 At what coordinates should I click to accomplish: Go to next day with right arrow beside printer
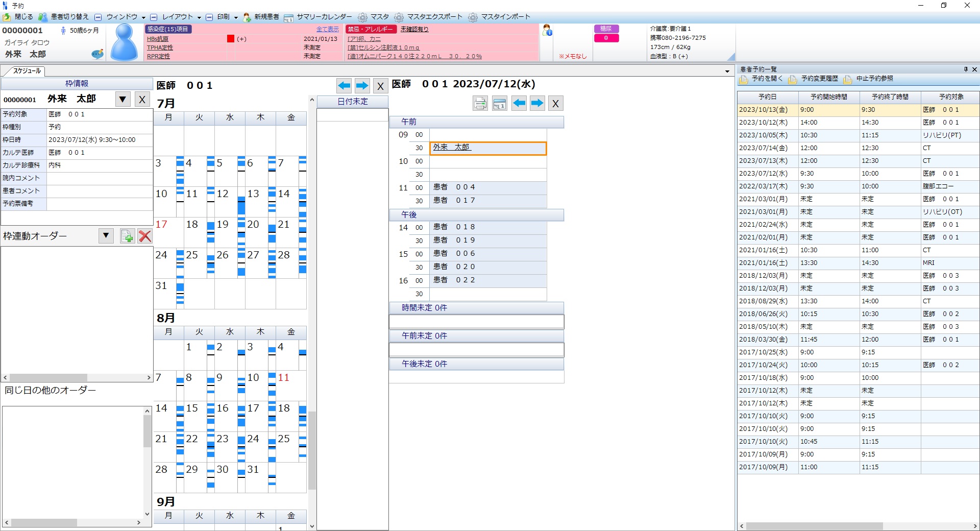click(537, 104)
